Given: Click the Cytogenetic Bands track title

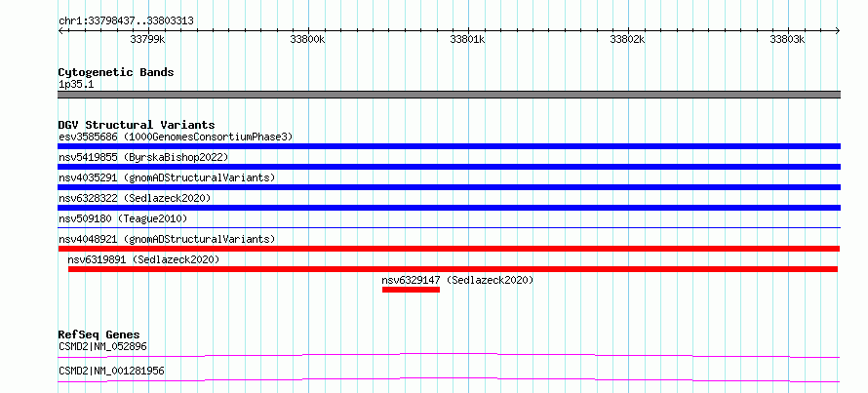Looking at the screenshot, I should (116, 72).
